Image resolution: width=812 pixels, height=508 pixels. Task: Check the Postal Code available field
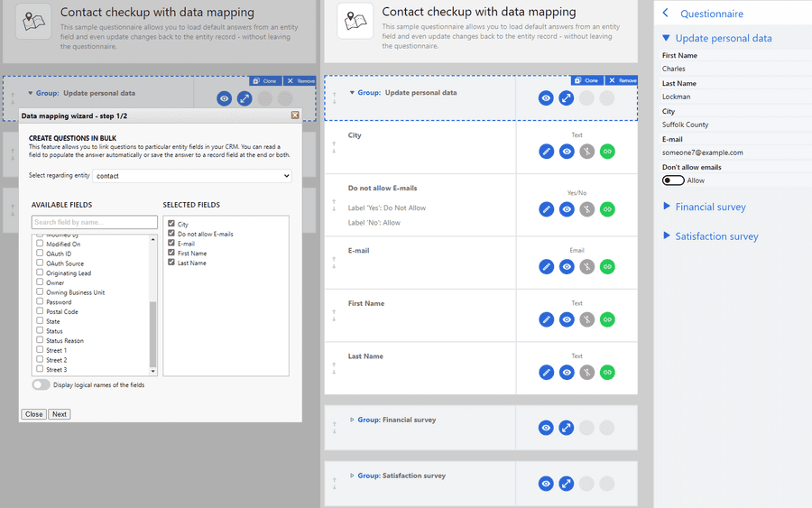click(40, 311)
